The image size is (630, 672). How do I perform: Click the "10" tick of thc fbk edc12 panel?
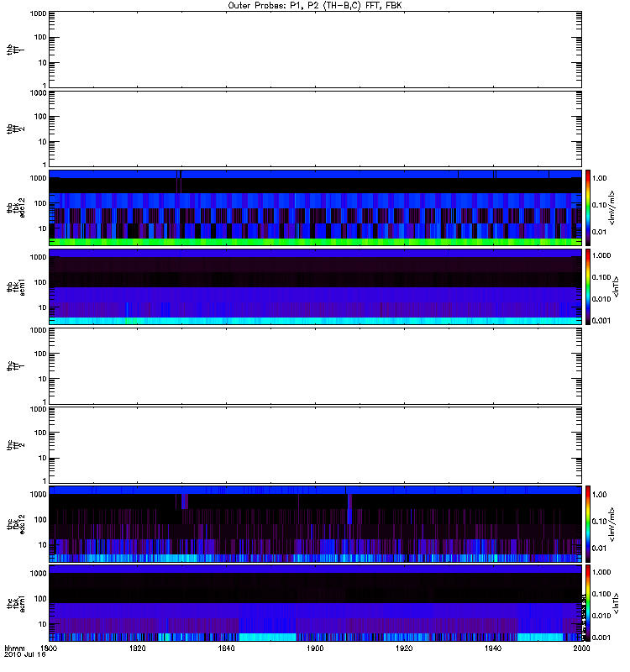(x=43, y=545)
